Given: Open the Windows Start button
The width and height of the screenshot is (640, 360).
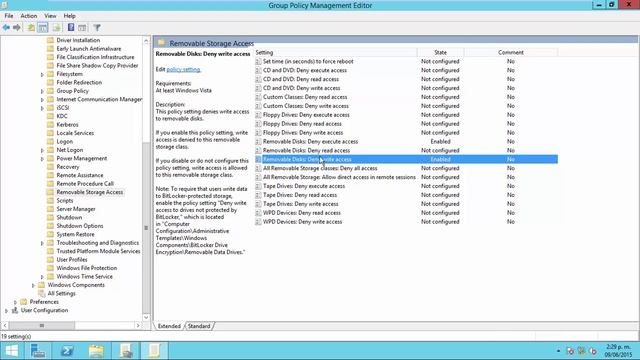Looking at the screenshot, I should click(11, 351).
